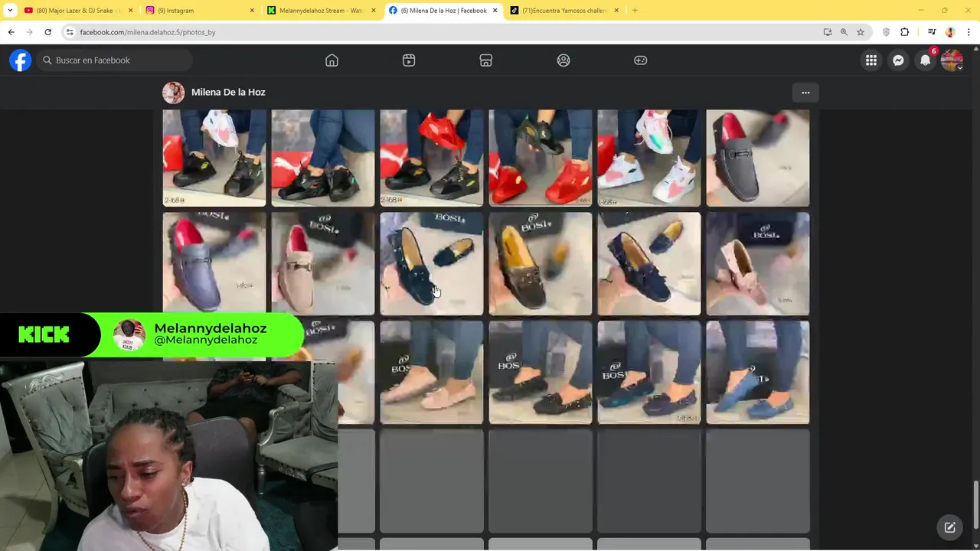Open Chrome's three-dot menu

tap(969, 32)
